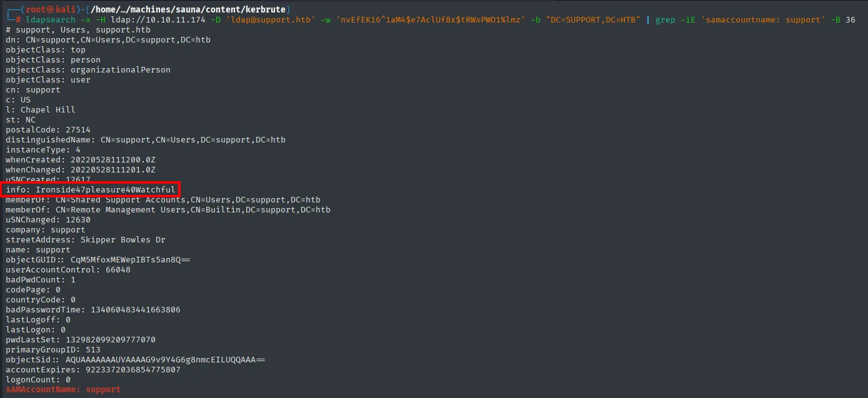
Task: Click the highlighted 'sAMAccountName: support' line
Action: pos(63,389)
